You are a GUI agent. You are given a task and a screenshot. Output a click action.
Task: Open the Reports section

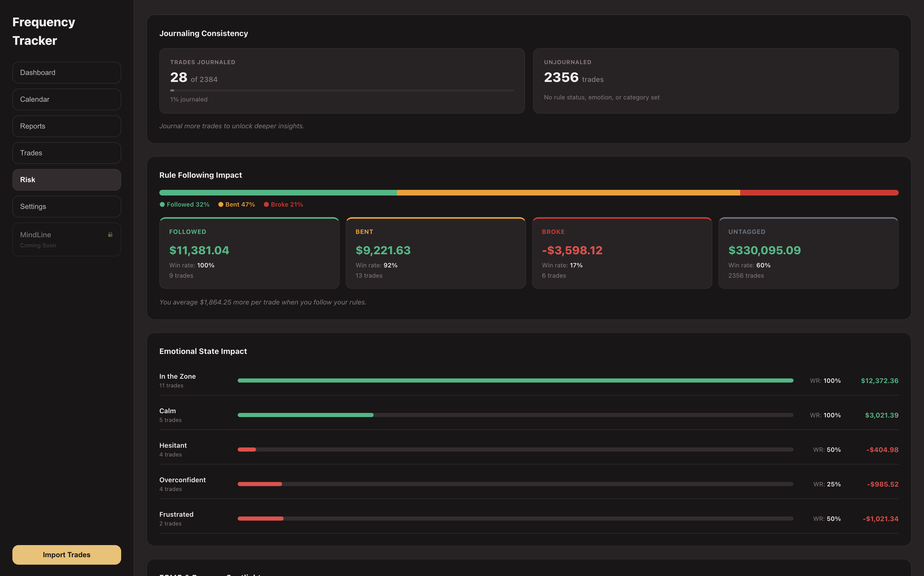(x=67, y=126)
